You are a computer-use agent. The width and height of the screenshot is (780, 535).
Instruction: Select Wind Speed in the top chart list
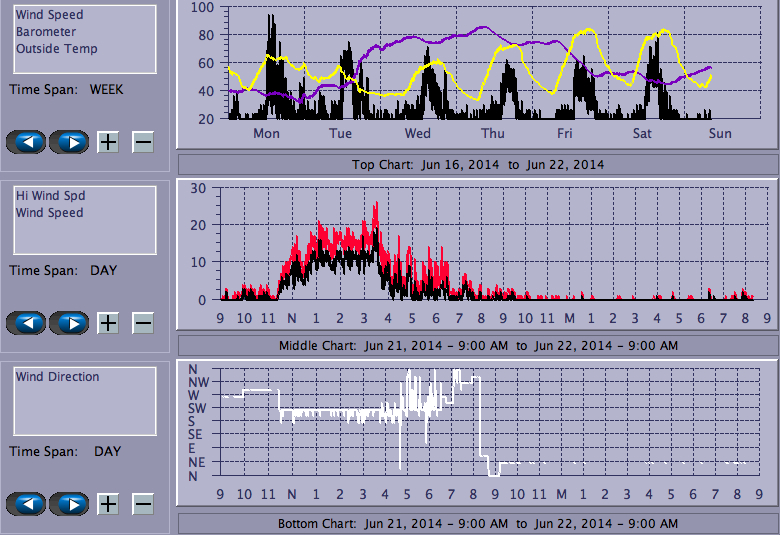click(x=50, y=15)
